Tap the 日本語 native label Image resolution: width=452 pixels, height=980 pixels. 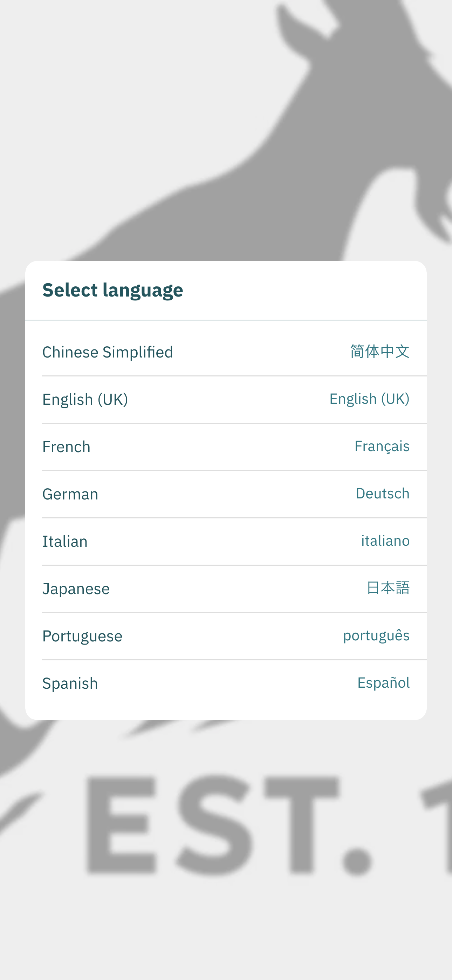coord(388,588)
